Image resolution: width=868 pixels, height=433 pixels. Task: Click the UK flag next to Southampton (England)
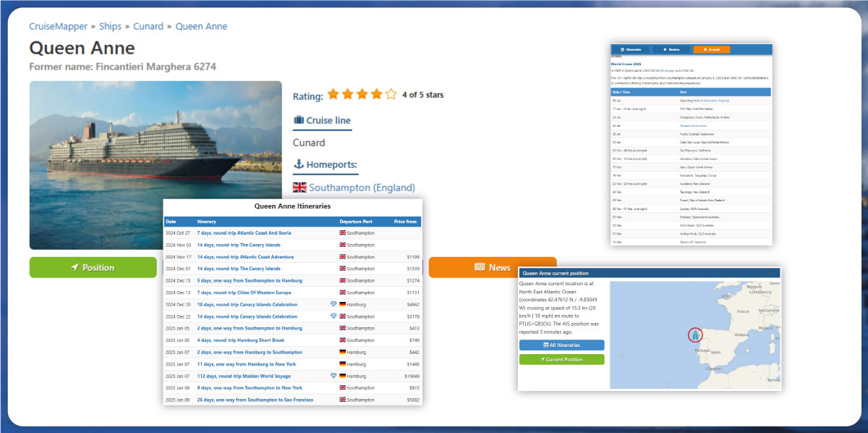[299, 188]
